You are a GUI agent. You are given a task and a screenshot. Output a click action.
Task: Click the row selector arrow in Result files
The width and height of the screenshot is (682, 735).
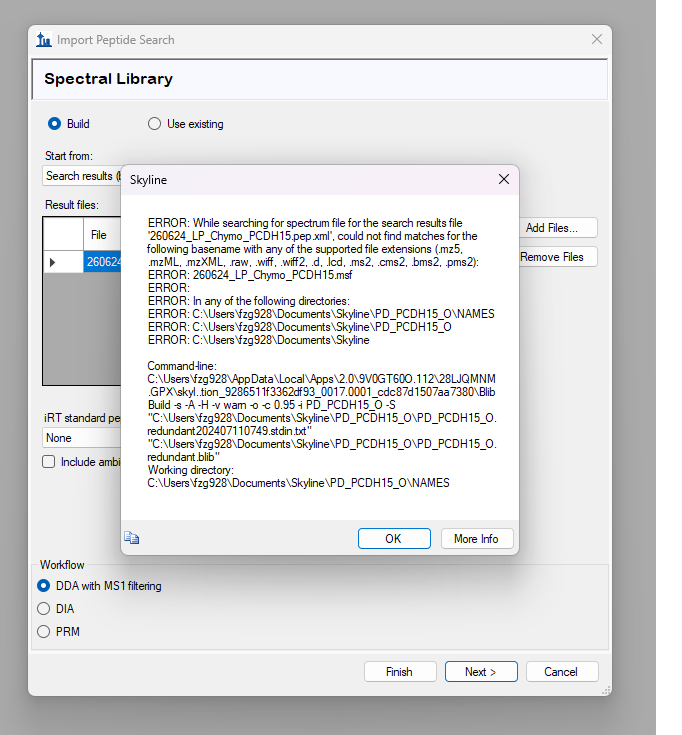click(x=52, y=262)
